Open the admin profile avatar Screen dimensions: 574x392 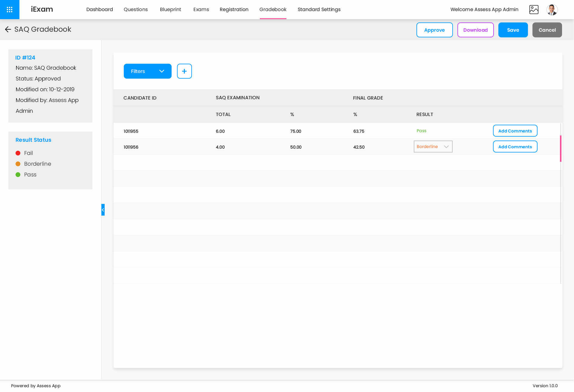[552, 10]
